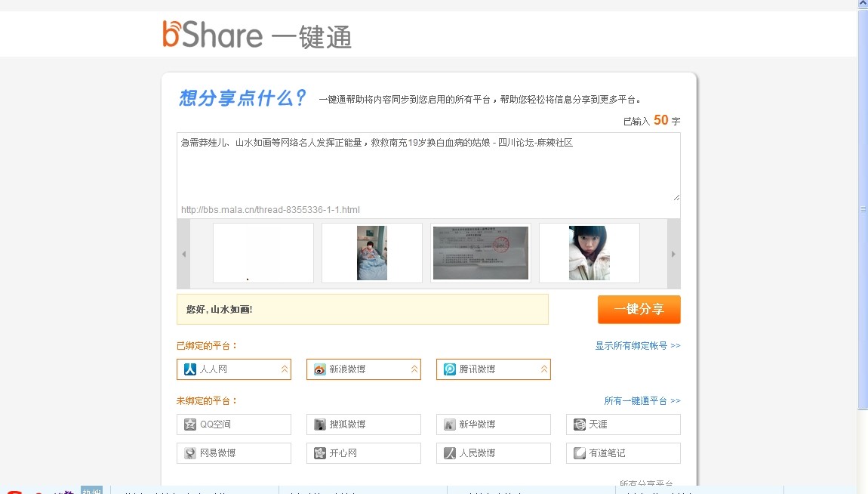The width and height of the screenshot is (868, 494).
Task: Click the scrollbar up arrow
Action: tap(863, 5)
